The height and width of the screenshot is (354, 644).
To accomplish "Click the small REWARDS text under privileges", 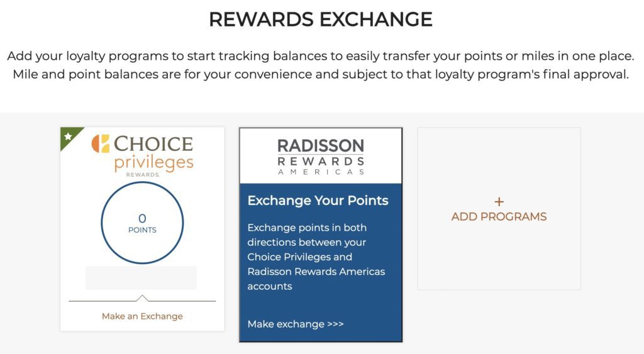I will [x=142, y=175].
